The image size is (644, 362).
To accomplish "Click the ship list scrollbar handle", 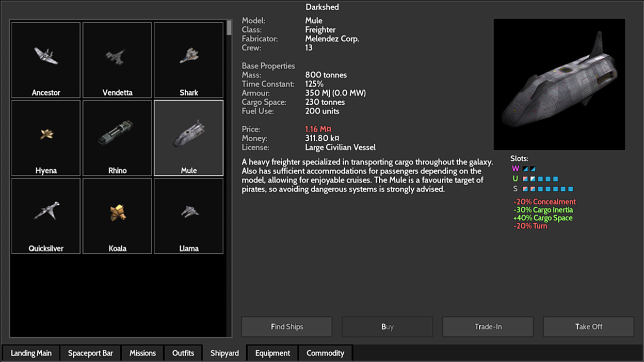I will (x=229, y=28).
